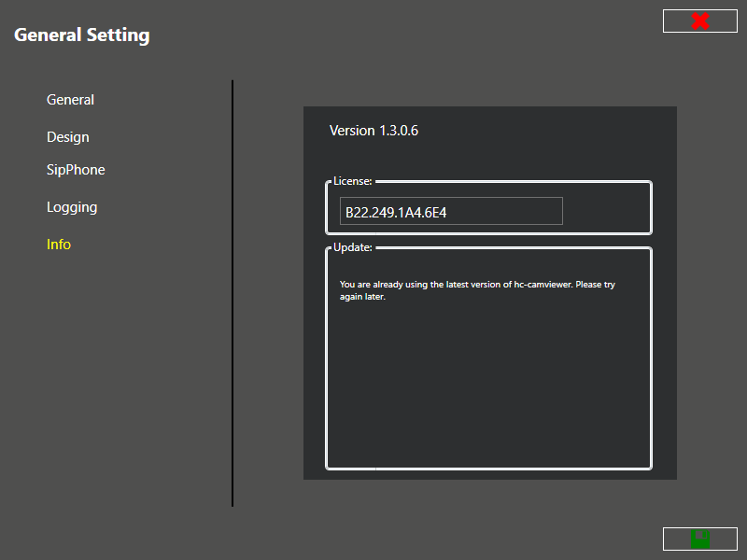Image resolution: width=747 pixels, height=560 pixels.
Task: Click the empty sidebar area below Info
Action: [112, 373]
